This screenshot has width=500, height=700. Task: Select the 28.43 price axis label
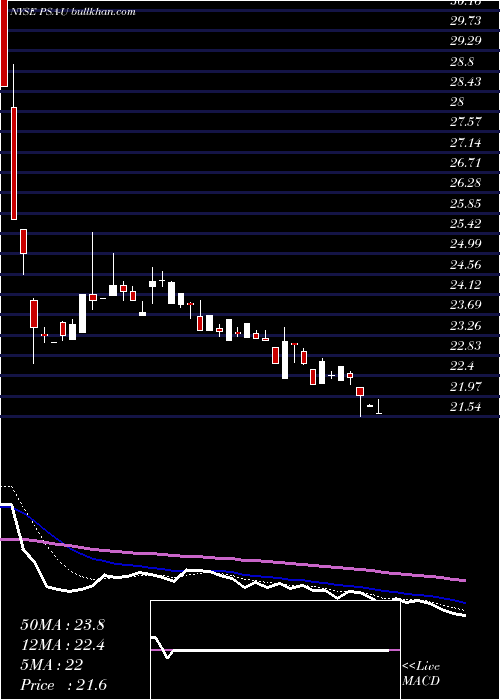coord(466,82)
